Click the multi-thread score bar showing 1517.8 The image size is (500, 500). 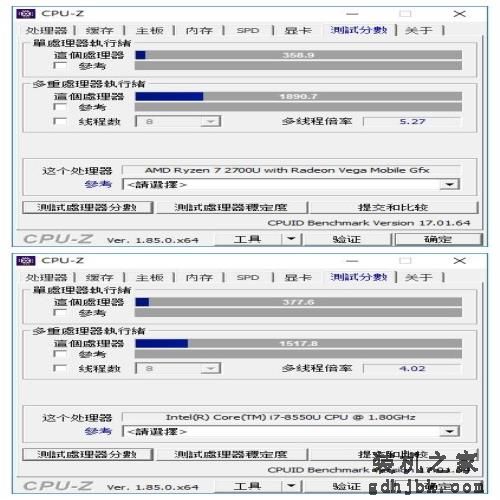(x=298, y=343)
